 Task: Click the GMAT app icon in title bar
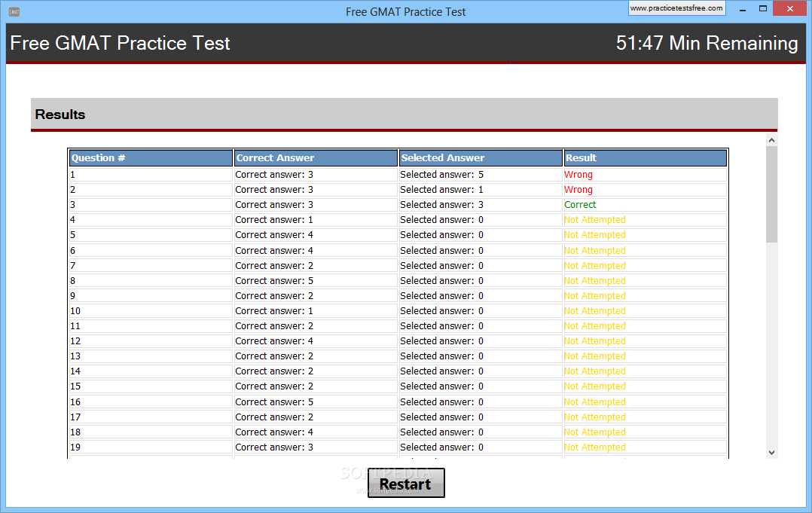click(x=14, y=11)
